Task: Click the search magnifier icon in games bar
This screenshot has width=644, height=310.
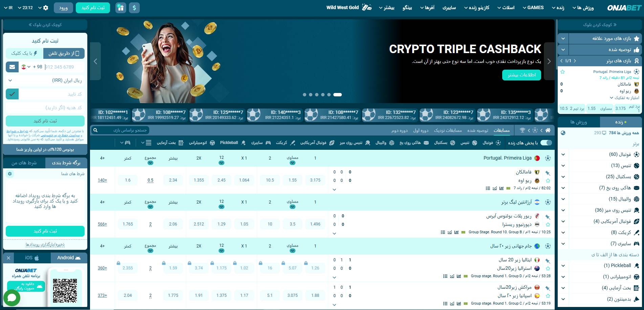Action: click(x=96, y=130)
